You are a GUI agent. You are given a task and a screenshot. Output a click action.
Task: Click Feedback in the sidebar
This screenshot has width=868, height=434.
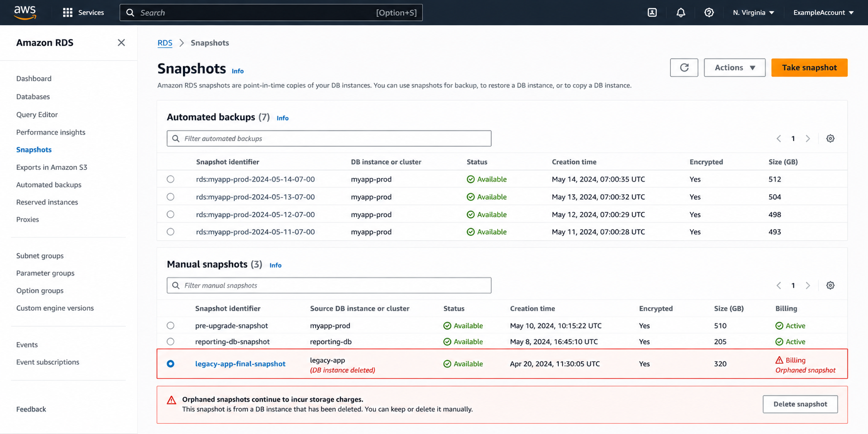click(x=31, y=409)
